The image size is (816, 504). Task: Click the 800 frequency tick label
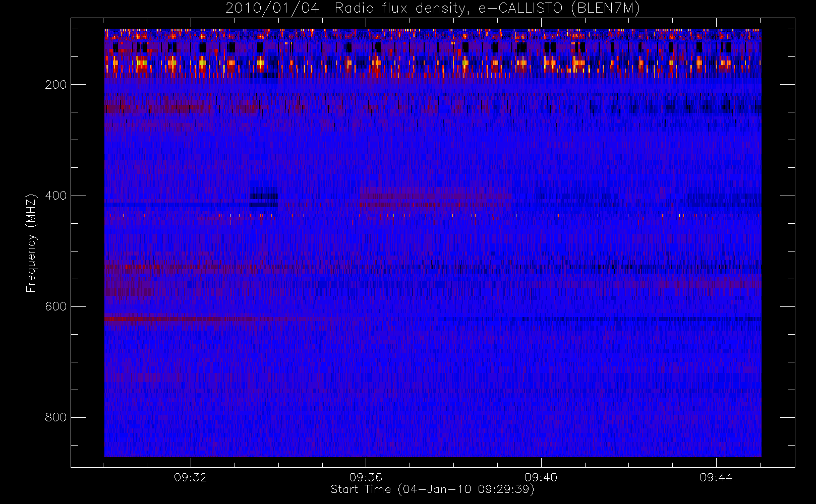click(55, 417)
